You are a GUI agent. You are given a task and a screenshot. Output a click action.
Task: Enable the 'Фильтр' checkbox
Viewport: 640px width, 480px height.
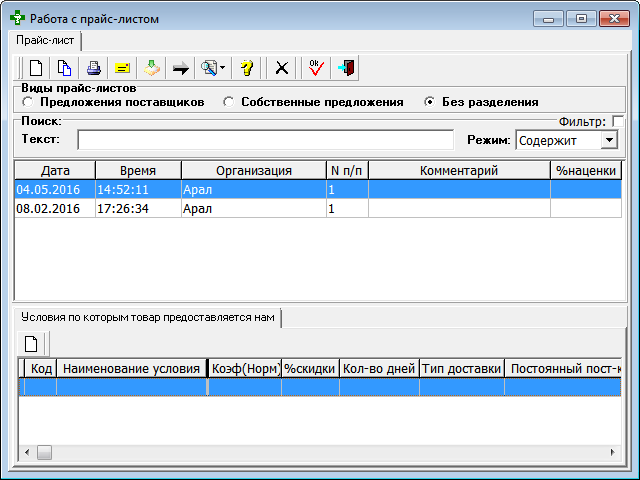tap(618, 122)
